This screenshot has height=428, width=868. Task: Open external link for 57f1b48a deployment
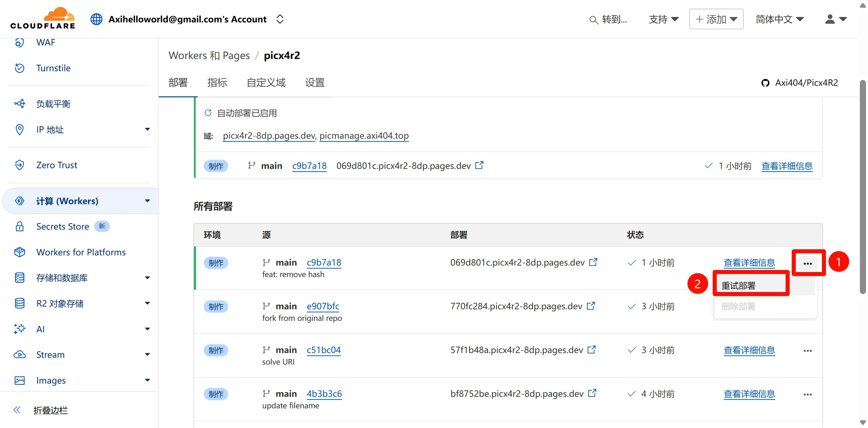tap(592, 350)
